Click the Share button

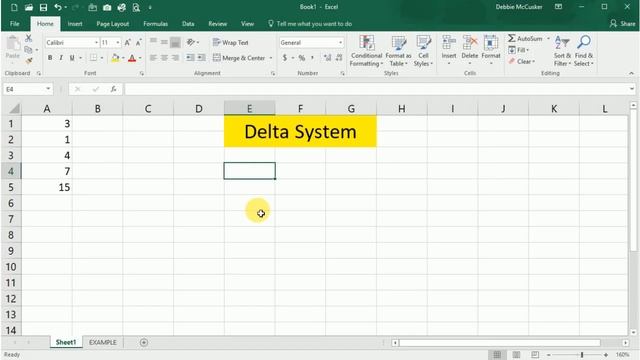(x=623, y=24)
